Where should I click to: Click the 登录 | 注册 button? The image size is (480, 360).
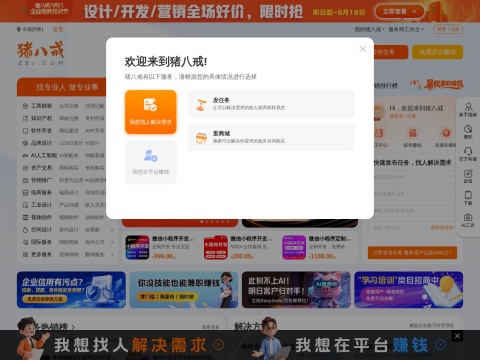[x=448, y=29]
